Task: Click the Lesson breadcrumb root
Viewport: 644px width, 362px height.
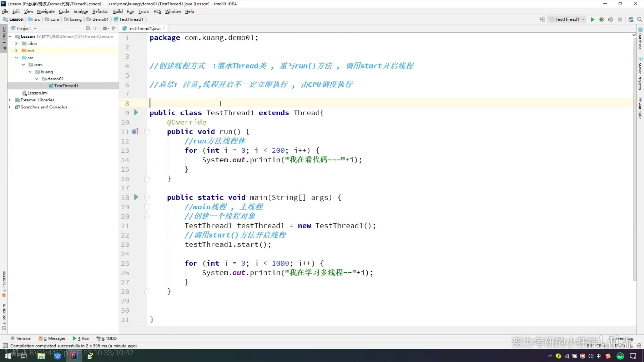Action: point(14,19)
